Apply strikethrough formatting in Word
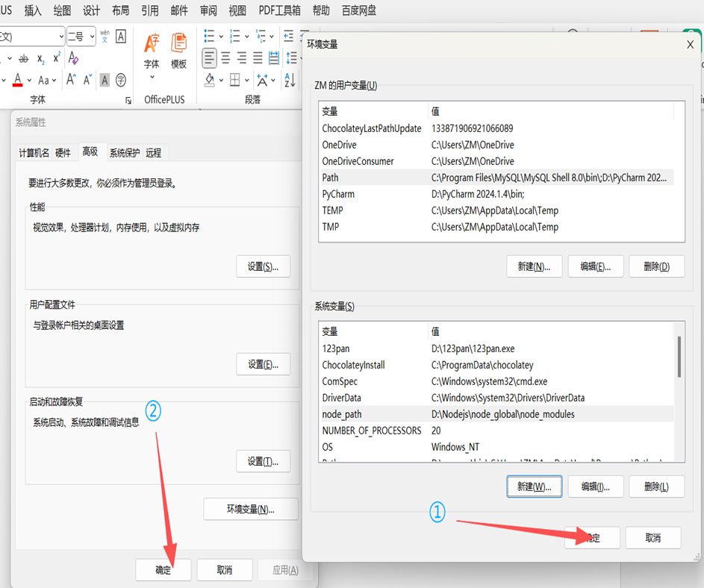The width and height of the screenshot is (704, 588). pyautogui.click(x=23, y=58)
